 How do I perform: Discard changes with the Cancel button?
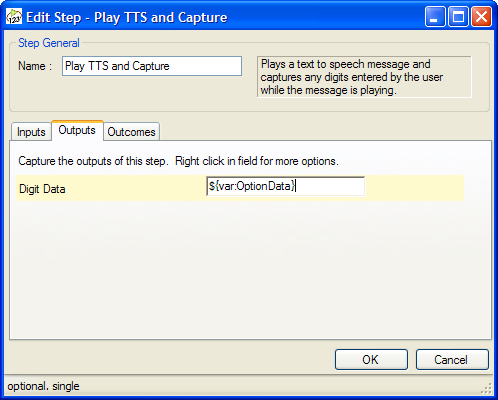452,359
